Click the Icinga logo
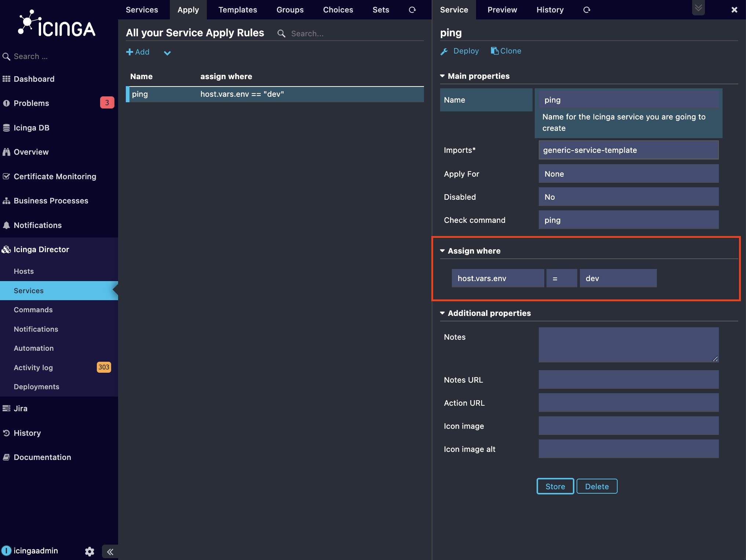 coord(57,24)
